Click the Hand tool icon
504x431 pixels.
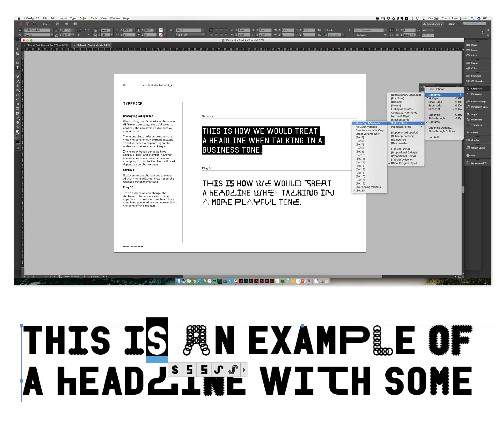[17, 122]
